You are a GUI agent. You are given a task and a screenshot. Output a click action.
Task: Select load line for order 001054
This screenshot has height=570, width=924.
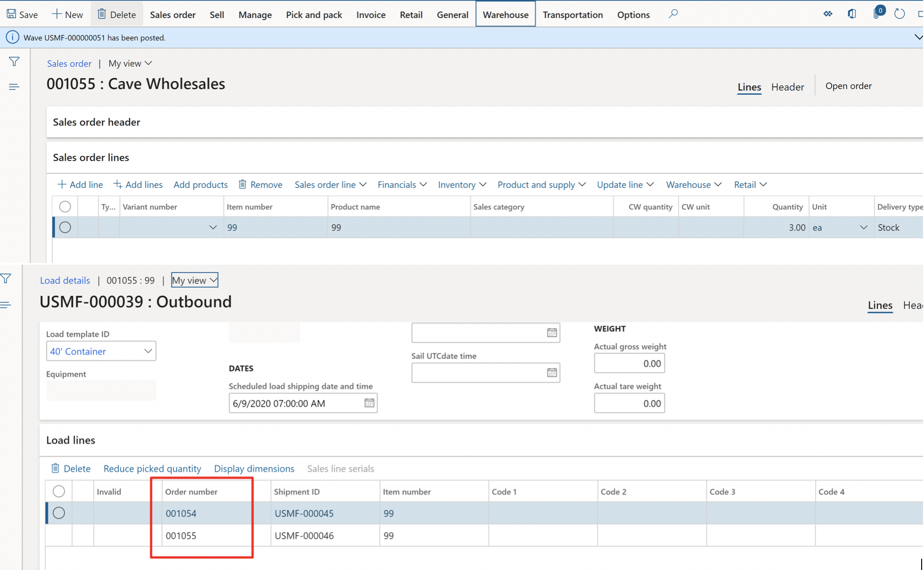(58, 513)
